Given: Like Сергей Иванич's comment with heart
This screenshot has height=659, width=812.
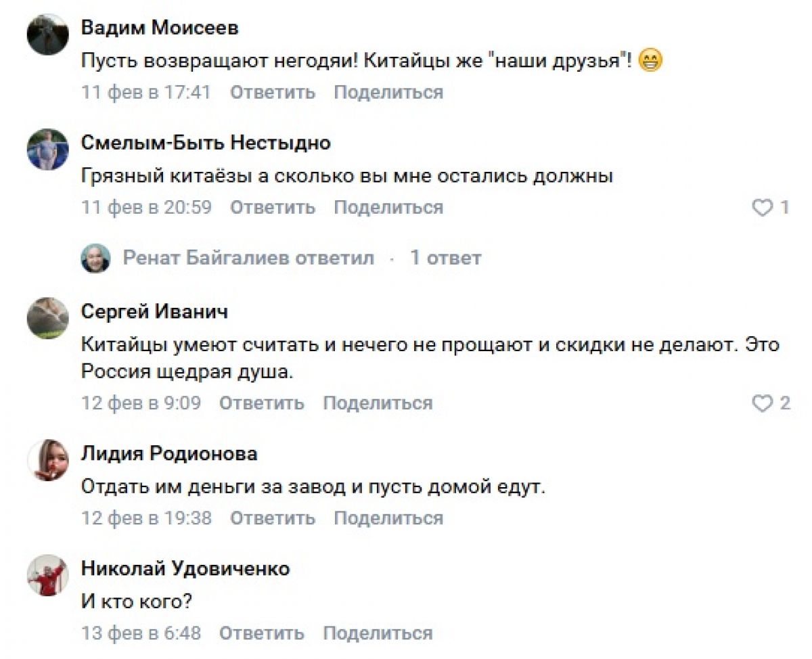Looking at the screenshot, I should coord(763,404).
